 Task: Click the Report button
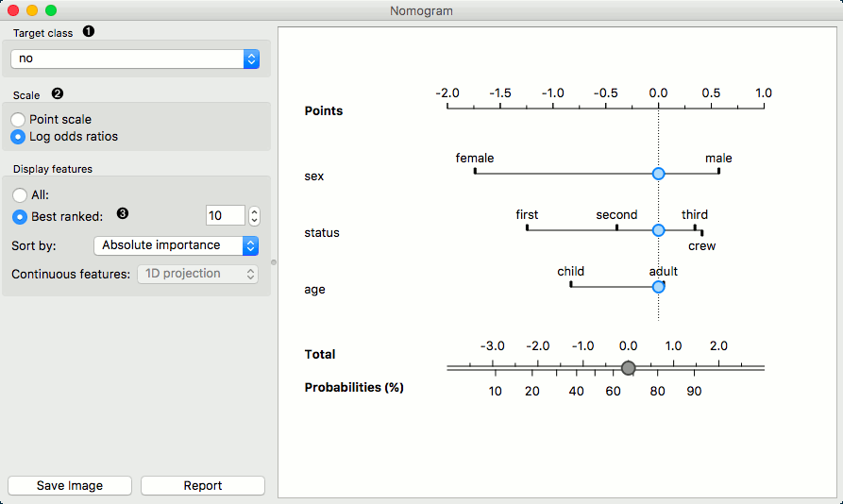[203, 485]
